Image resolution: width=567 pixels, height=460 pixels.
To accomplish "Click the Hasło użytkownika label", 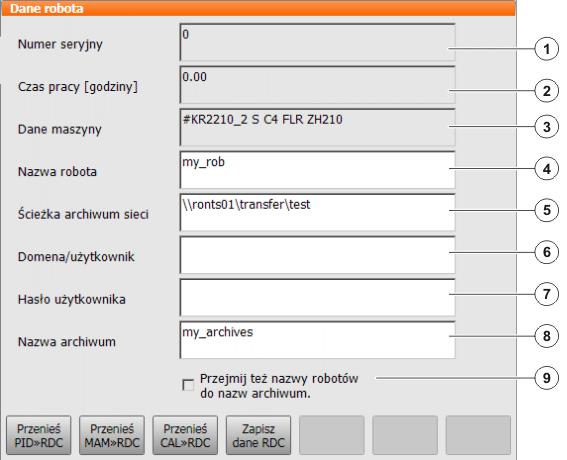I will pos(72,299).
